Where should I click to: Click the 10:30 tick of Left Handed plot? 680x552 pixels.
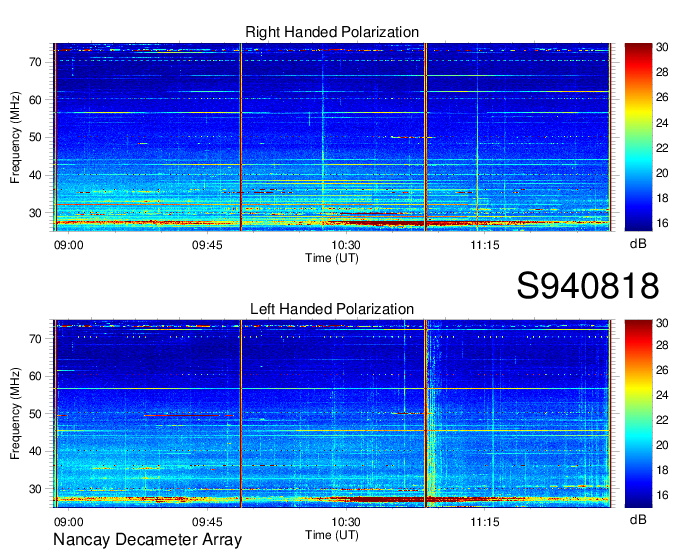346,522
